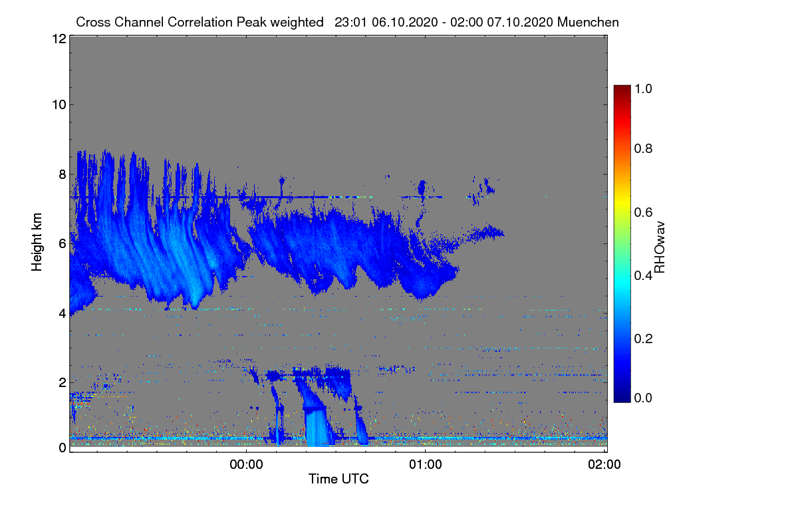Click the colorbar value '0.0'
The height and width of the screenshot is (532, 798).
click(x=644, y=398)
